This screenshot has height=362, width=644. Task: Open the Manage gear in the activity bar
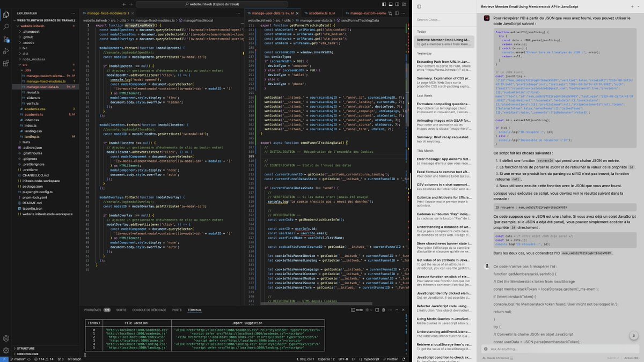coord(6,351)
